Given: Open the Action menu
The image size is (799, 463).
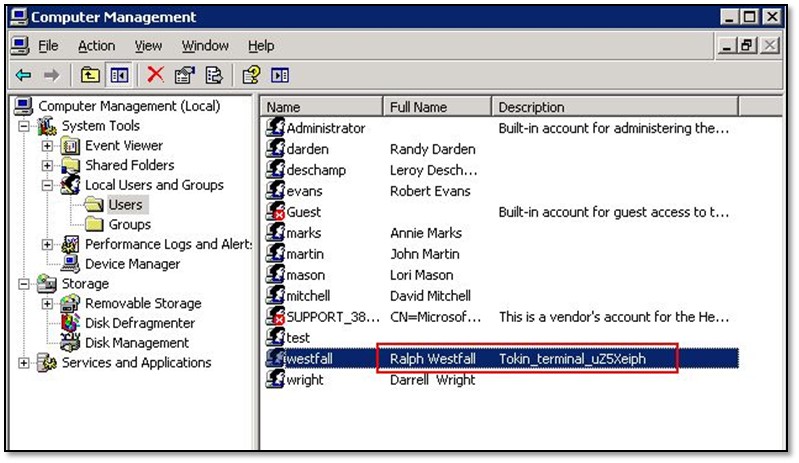Looking at the screenshot, I should tap(97, 46).
